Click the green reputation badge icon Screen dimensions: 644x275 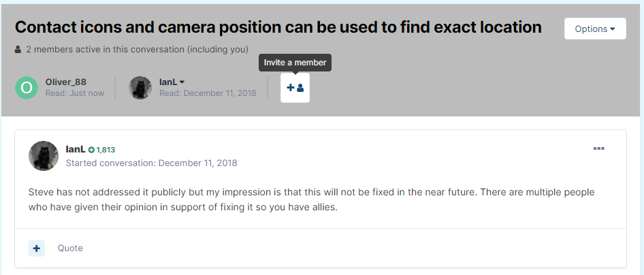(x=91, y=150)
